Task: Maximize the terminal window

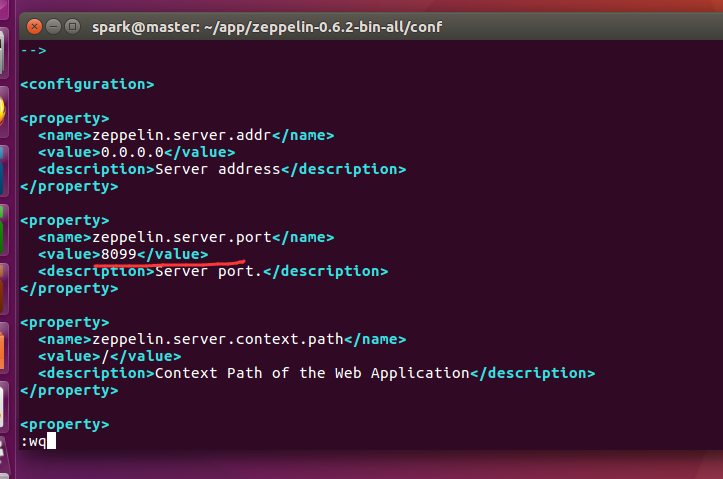Action: coord(72,27)
